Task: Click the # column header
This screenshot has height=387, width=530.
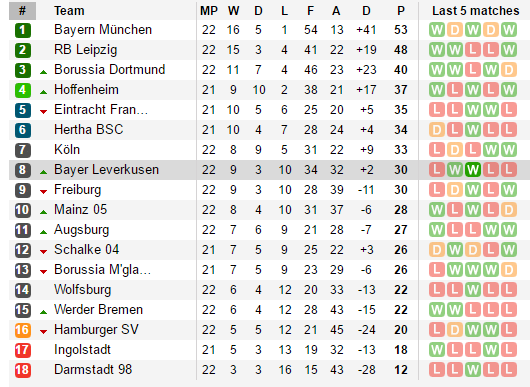Action: point(22,11)
